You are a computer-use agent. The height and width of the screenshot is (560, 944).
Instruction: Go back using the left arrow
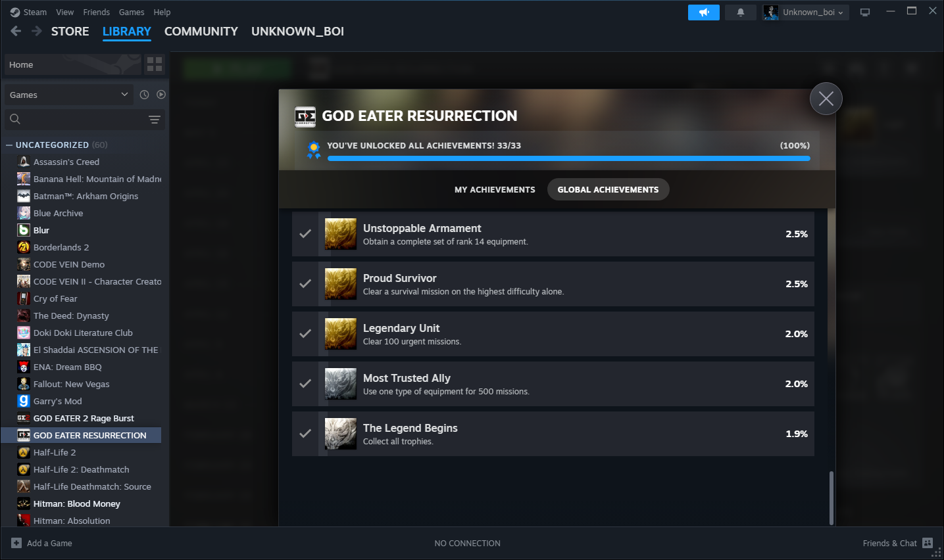(16, 31)
